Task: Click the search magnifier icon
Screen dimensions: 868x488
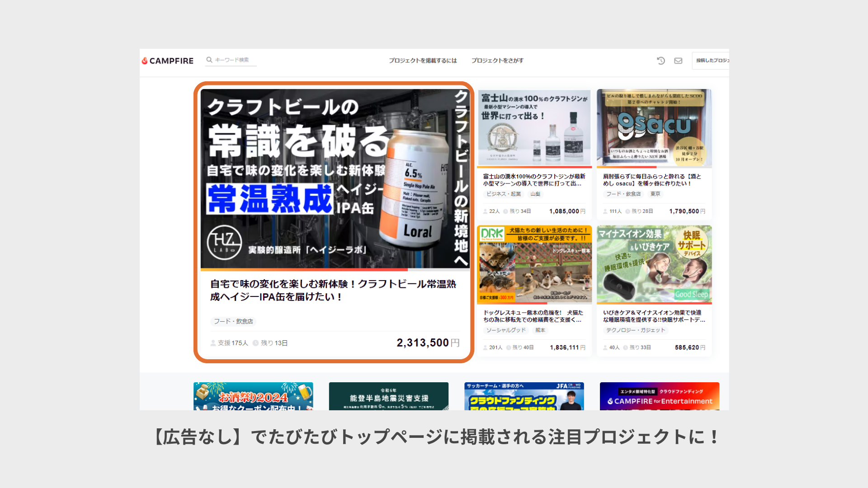Action: coord(209,60)
